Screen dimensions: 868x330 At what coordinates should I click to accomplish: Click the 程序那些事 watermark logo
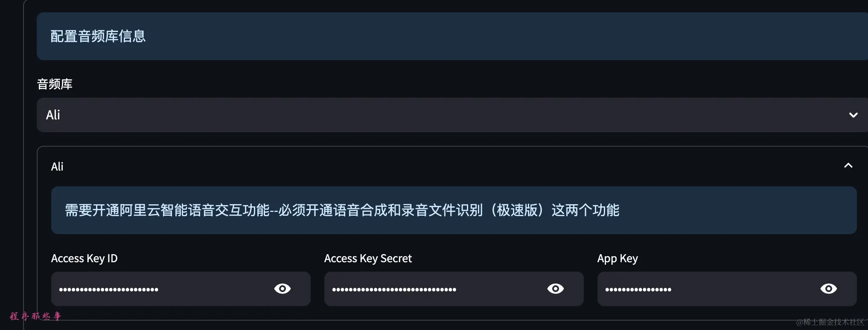coord(35,316)
